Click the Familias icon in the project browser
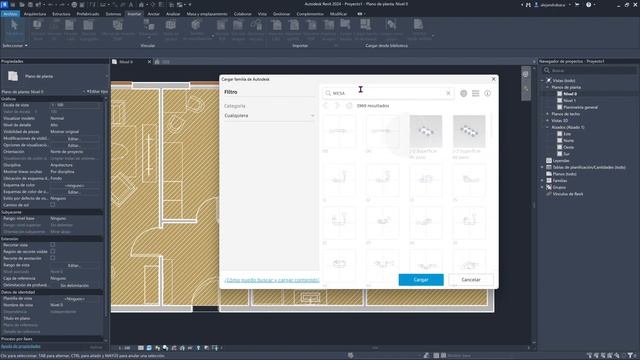The image size is (640, 360). (549, 180)
